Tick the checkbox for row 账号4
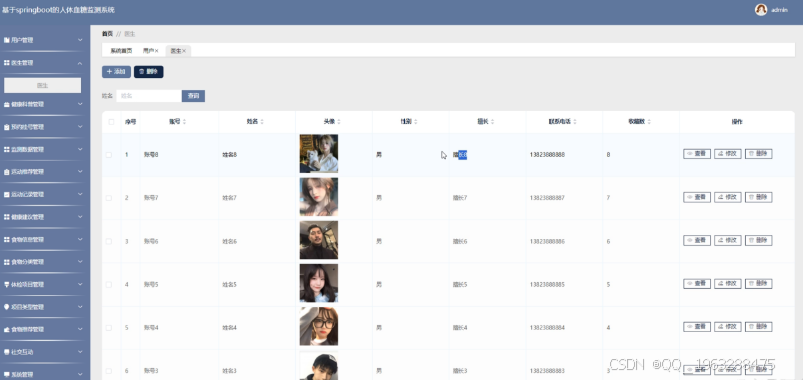The image size is (803, 380). point(109,327)
